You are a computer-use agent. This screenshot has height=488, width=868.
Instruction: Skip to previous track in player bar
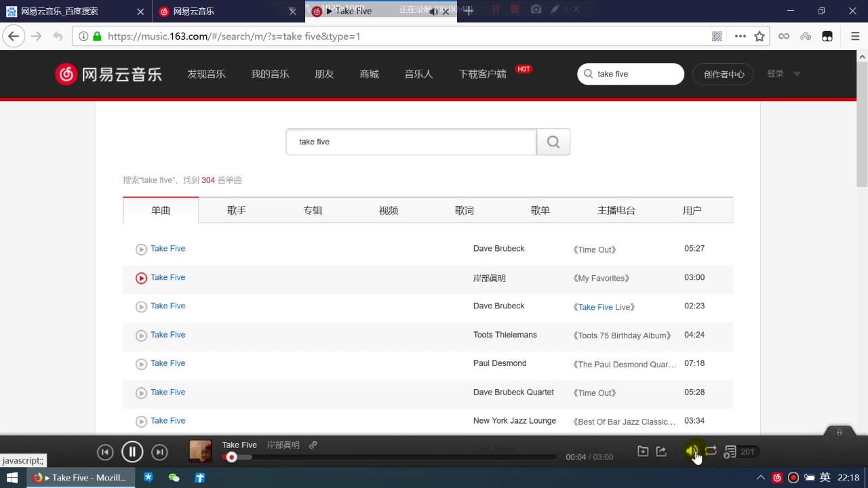pyautogui.click(x=105, y=452)
